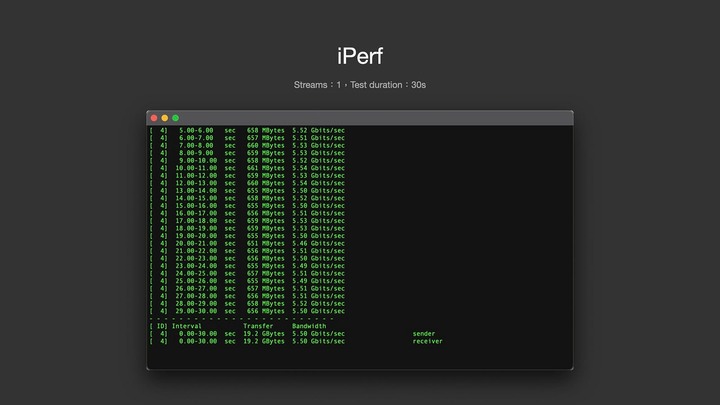The height and width of the screenshot is (405, 720).
Task: Click the '26.00-27.00' interval text
Action: (196, 288)
